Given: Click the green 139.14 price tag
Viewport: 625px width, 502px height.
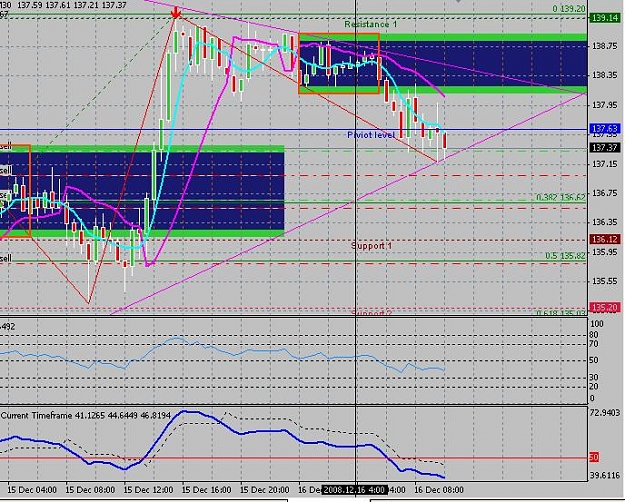Looking at the screenshot, I should pos(605,18).
